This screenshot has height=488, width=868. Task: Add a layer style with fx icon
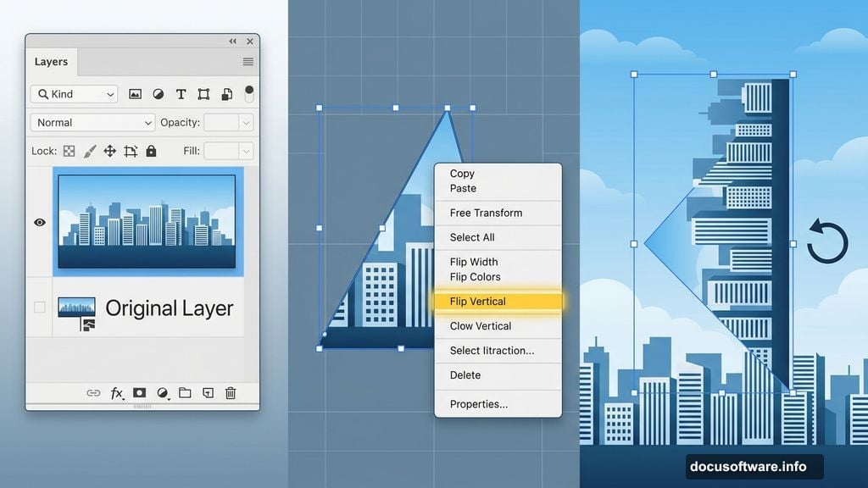pyautogui.click(x=117, y=393)
